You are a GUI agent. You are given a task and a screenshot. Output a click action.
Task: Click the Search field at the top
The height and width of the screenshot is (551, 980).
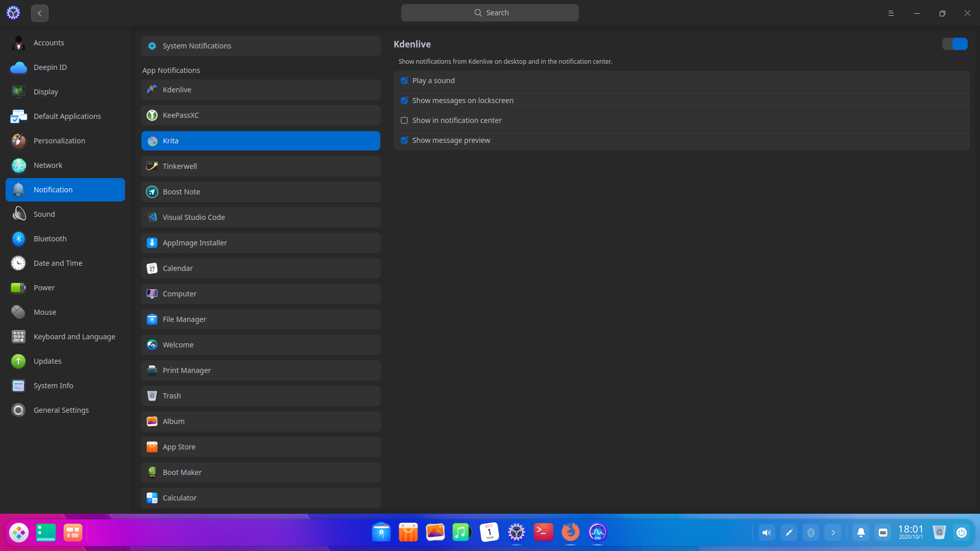click(x=489, y=12)
